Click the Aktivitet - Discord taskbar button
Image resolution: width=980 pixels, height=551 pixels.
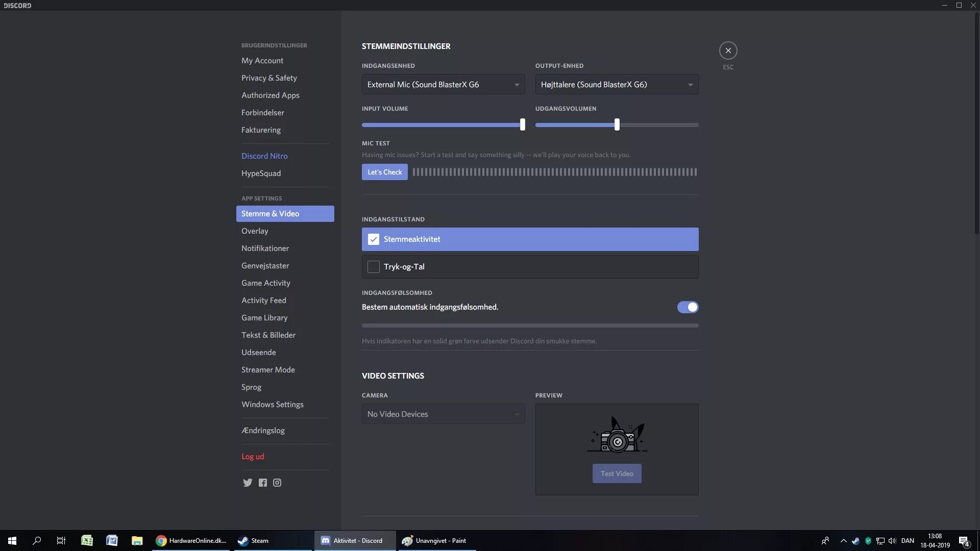(355, 541)
